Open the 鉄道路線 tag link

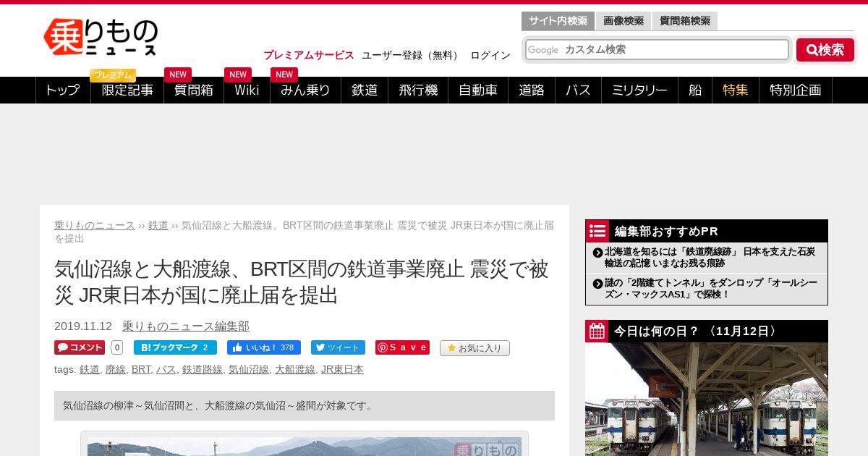pyautogui.click(x=203, y=369)
